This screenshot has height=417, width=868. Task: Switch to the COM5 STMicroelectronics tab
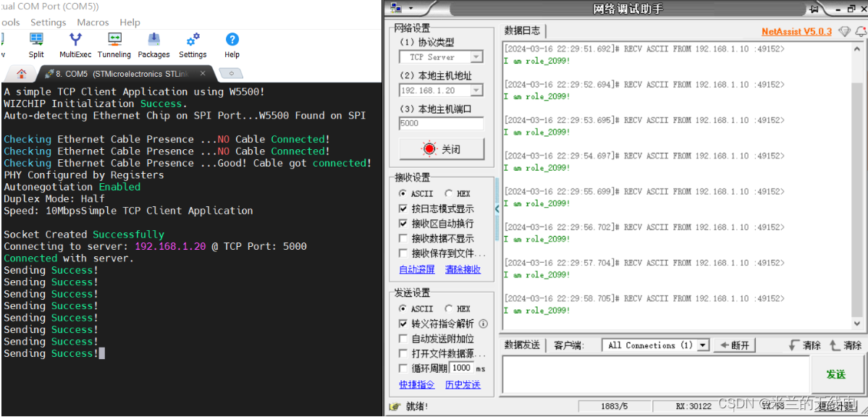pyautogui.click(x=116, y=72)
